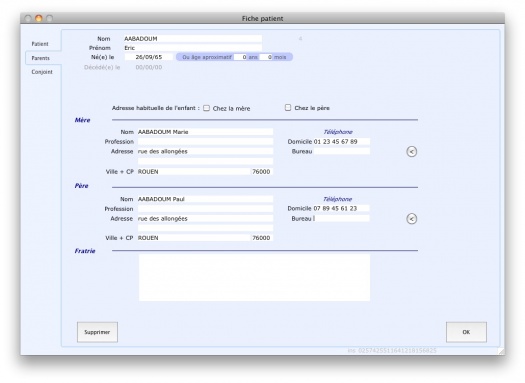Viewport: 525px width, 383px height.
Task: Click the window resize grip corner
Action: (501, 351)
